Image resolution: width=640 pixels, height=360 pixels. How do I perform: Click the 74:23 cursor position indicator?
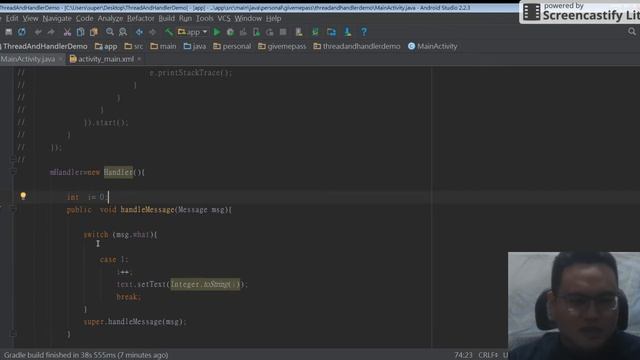[x=463, y=355]
